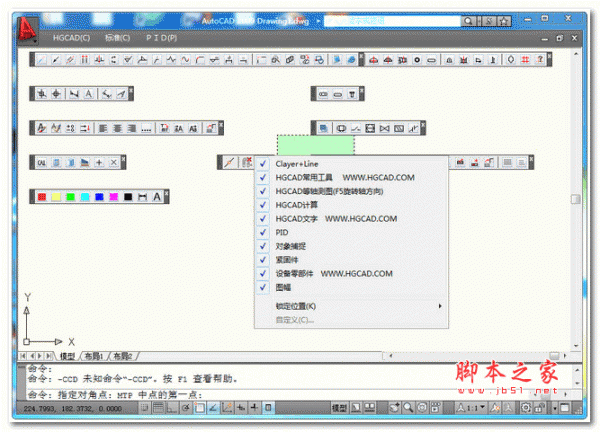Click the toolbar lock icon in status bar
The height and width of the screenshot is (432, 600).
tap(540, 408)
